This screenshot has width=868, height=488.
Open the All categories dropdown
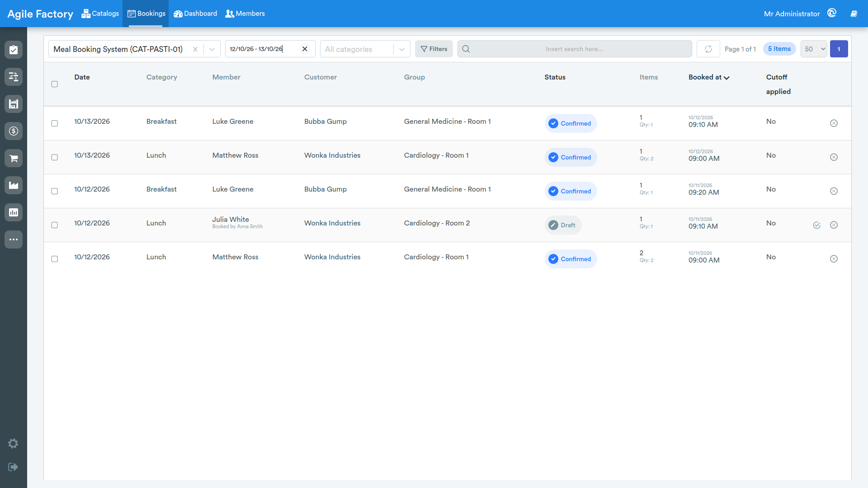click(365, 49)
